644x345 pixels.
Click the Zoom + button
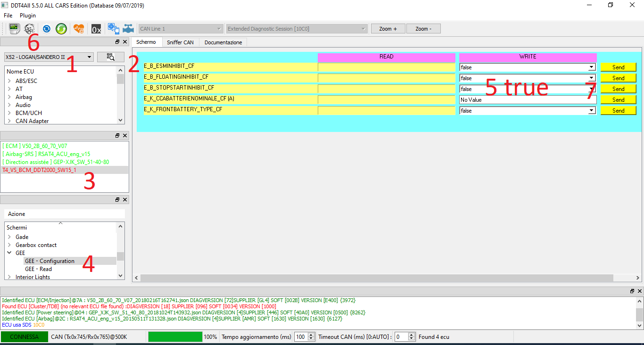point(388,29)
